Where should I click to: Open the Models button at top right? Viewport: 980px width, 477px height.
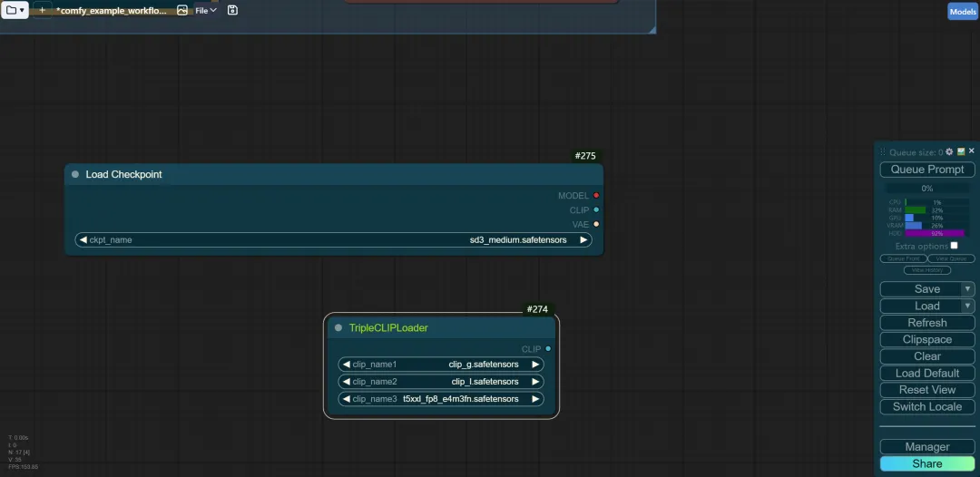[963, 11]
